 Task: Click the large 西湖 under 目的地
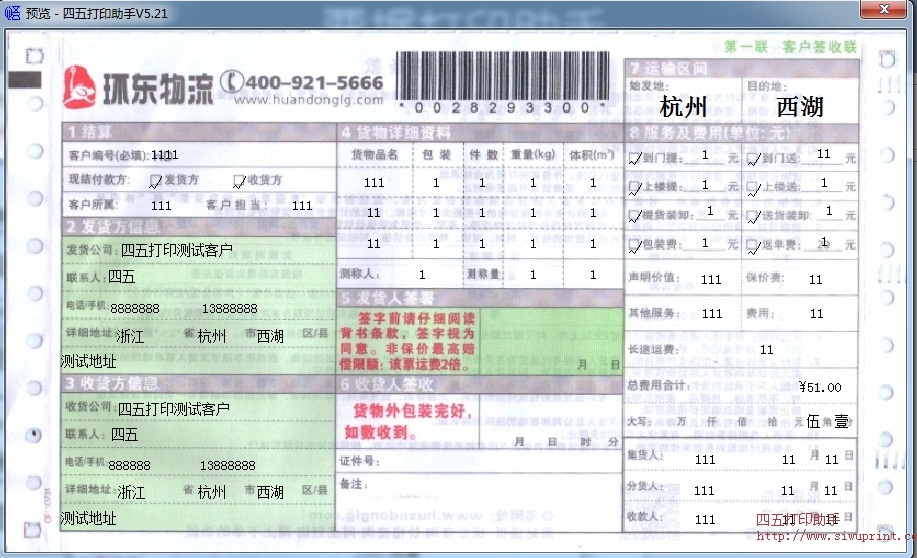point(800,107)
